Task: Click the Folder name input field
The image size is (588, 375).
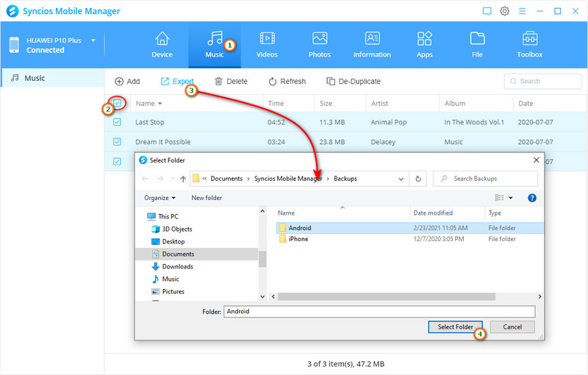Action: (379, 311)
